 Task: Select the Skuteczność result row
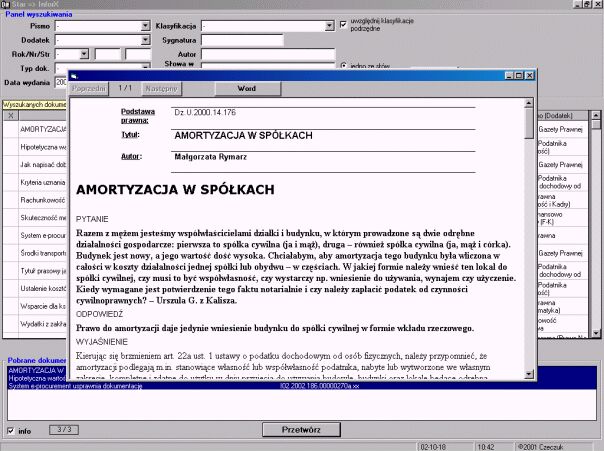pyautogui.click(x=35, y=218)
